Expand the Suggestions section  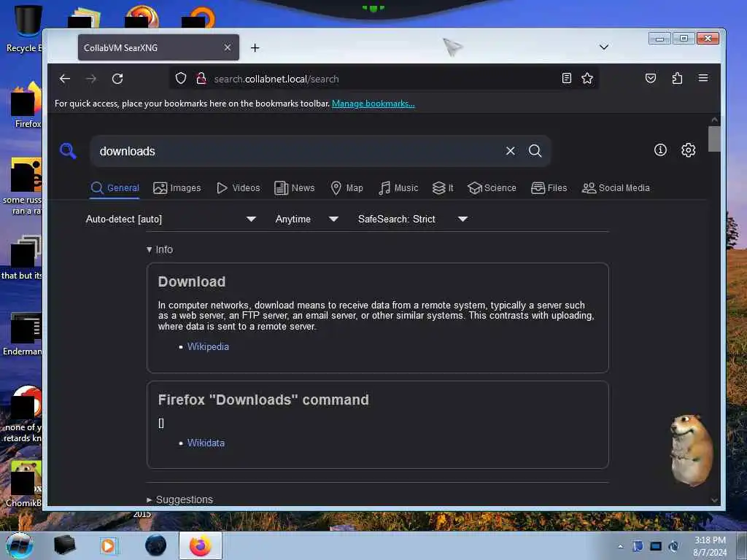[179, 499]
